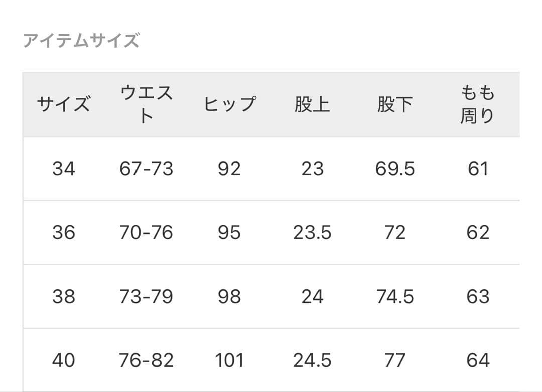Select size 36 row label
The height and width of the screenshot is (392, 542).
[64, 232]
